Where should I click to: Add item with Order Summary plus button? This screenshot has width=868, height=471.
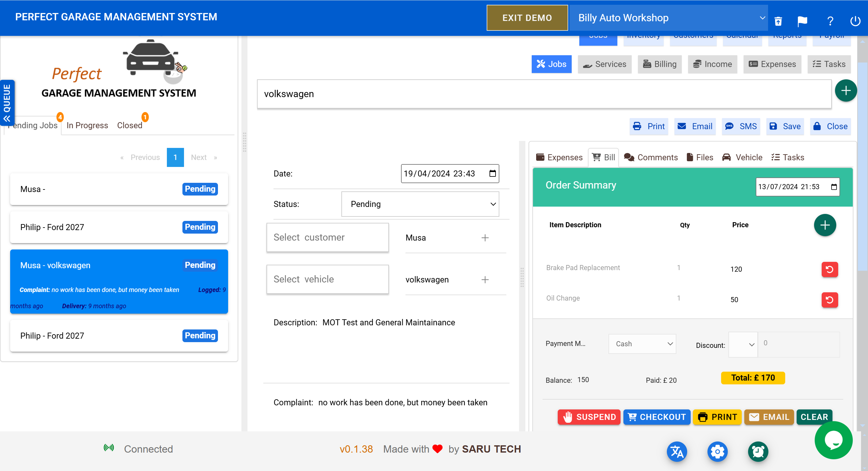[x=825, y=225]
